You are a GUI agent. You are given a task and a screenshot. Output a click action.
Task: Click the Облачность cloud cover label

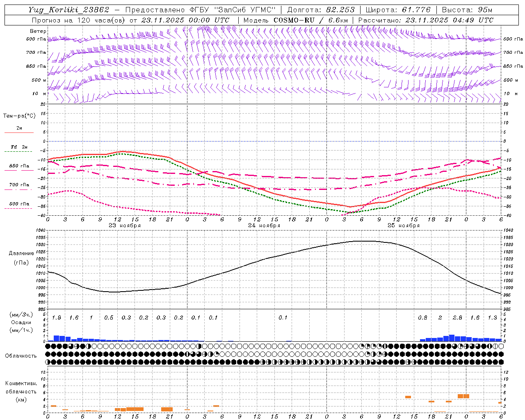tap(21, 356)
